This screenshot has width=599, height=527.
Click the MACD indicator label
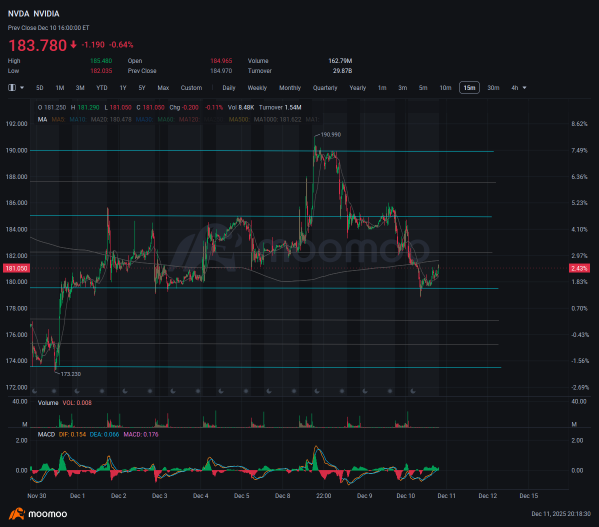pos(46,435)
